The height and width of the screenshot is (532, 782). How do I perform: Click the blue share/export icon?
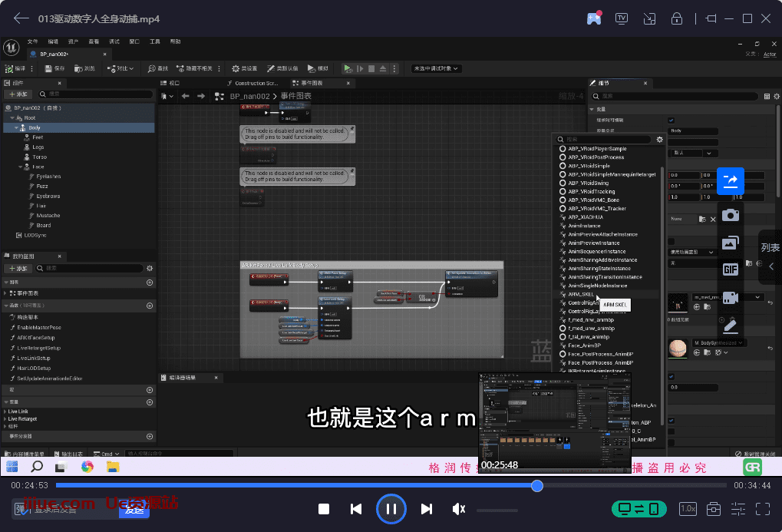coord(731,181)
